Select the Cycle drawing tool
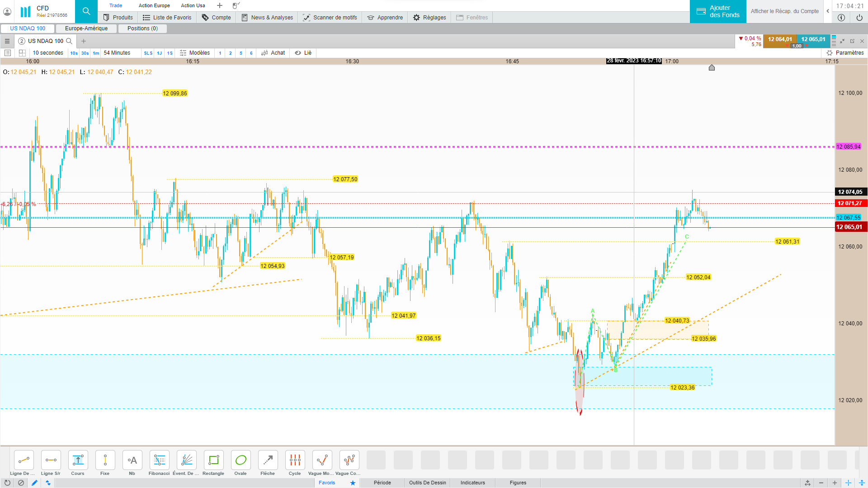Screen dimensions: 868x488 pos(295,460)
